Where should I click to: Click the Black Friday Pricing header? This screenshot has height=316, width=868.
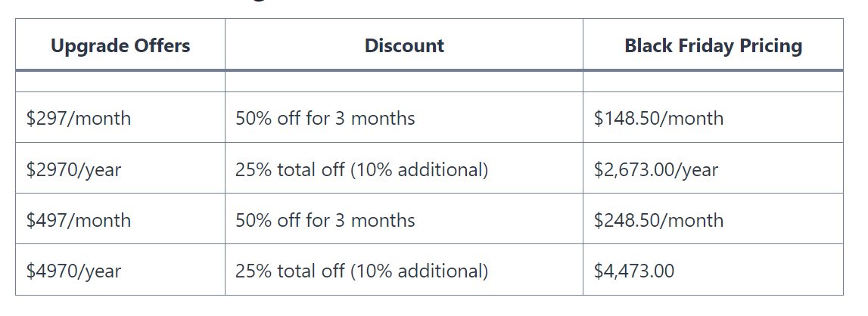coord(713,45)
